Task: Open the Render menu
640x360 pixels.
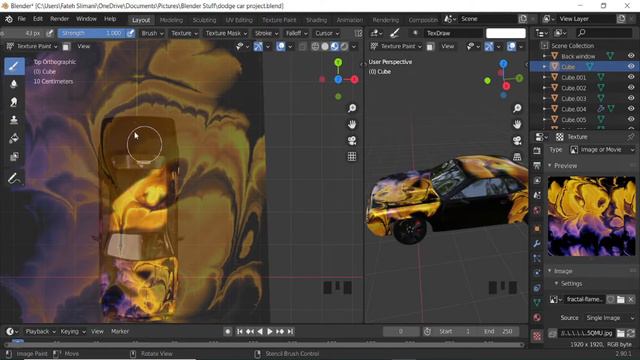Action: click(59, 19)
